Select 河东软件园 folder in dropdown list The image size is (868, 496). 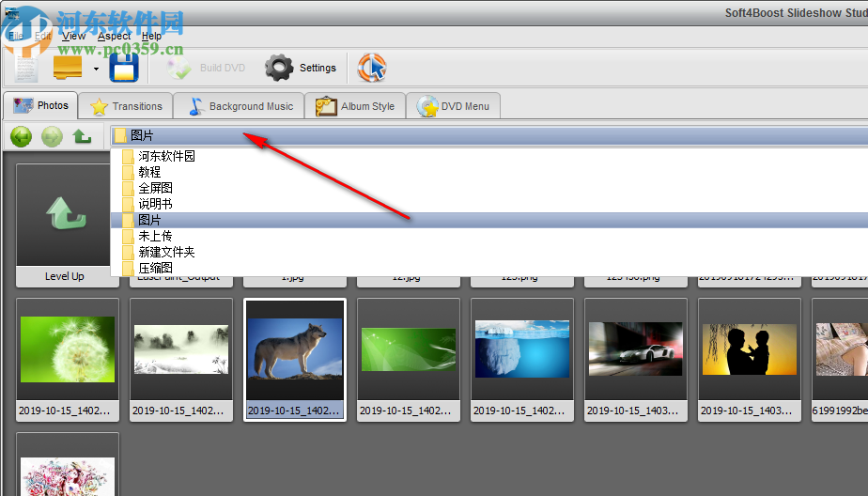coord(489,156)
